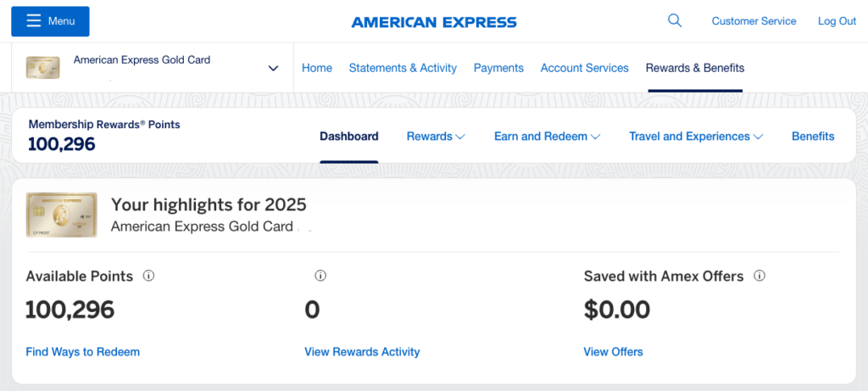Image resolution: width=868 pixels, height=391 pixels.
Task: Select the Benefits tab
Action: pyautogui.click(x=813, y=137)
